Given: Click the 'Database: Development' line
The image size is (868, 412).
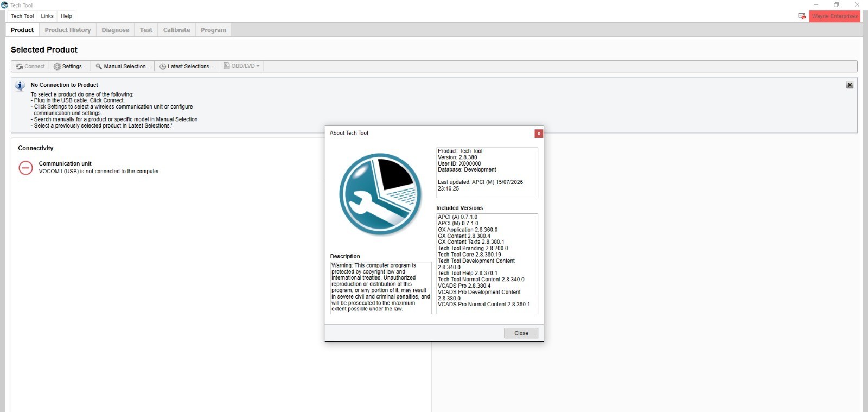Looking at the screenshot, I should pos(467,169).
